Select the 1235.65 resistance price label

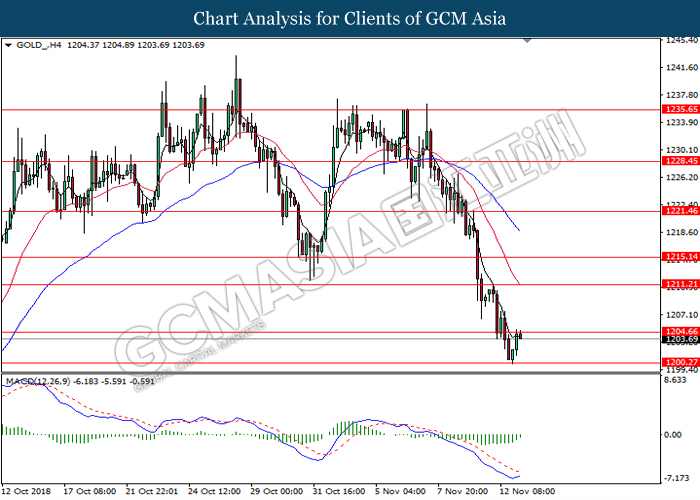[x=681, y=109]
